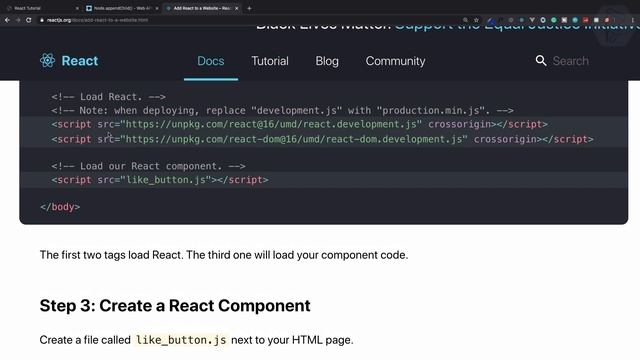
Task: Open the Community navigation item
Action: pos(395,61)
